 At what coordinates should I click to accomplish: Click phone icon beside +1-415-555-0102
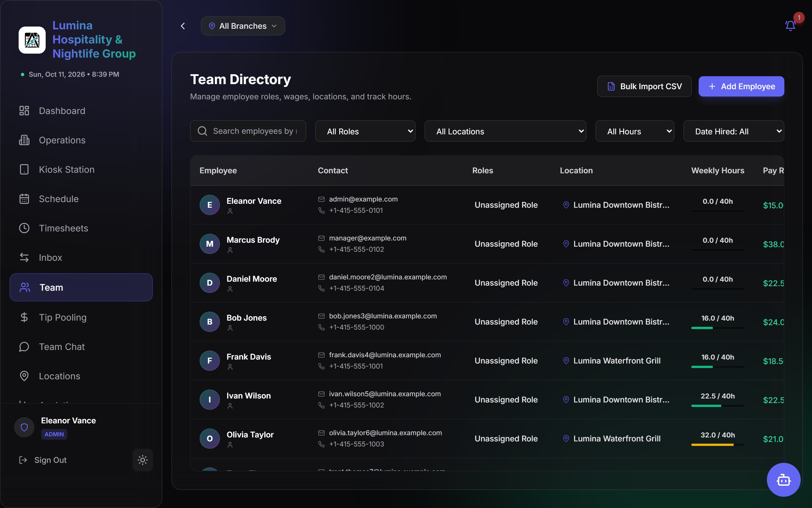(321, 249)
